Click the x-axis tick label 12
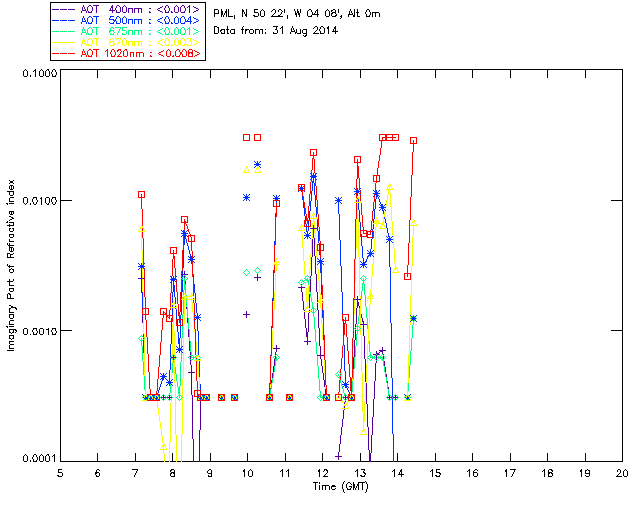 (x=322, y=474)
